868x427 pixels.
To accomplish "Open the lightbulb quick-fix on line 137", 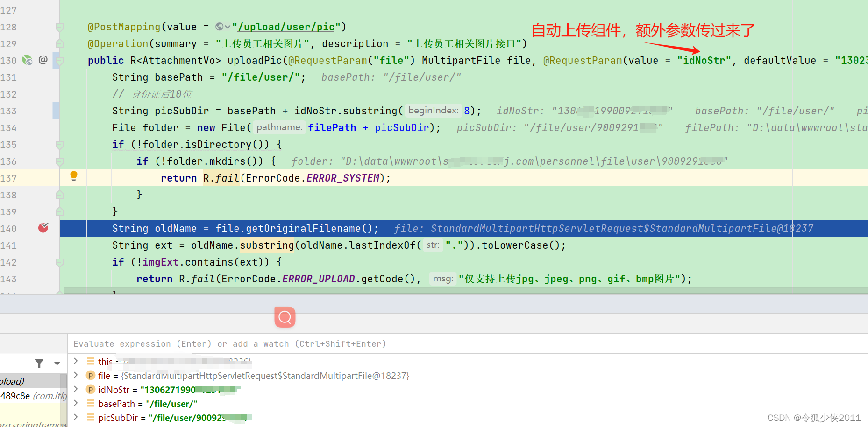I will (74, 176).
